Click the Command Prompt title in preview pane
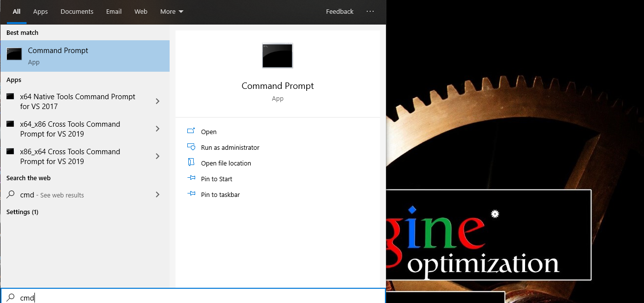 278,86
